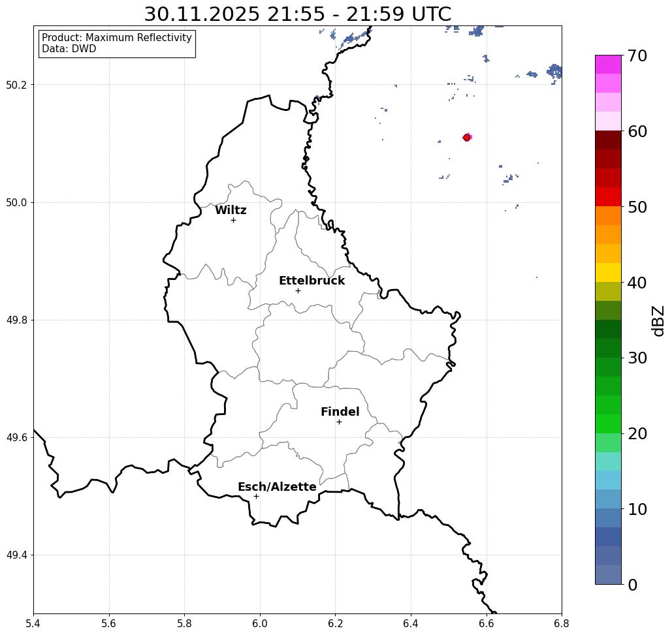Click the 50.2 latitude axis label
This screenshot has height=635, width=672.
tap(16, 85)
